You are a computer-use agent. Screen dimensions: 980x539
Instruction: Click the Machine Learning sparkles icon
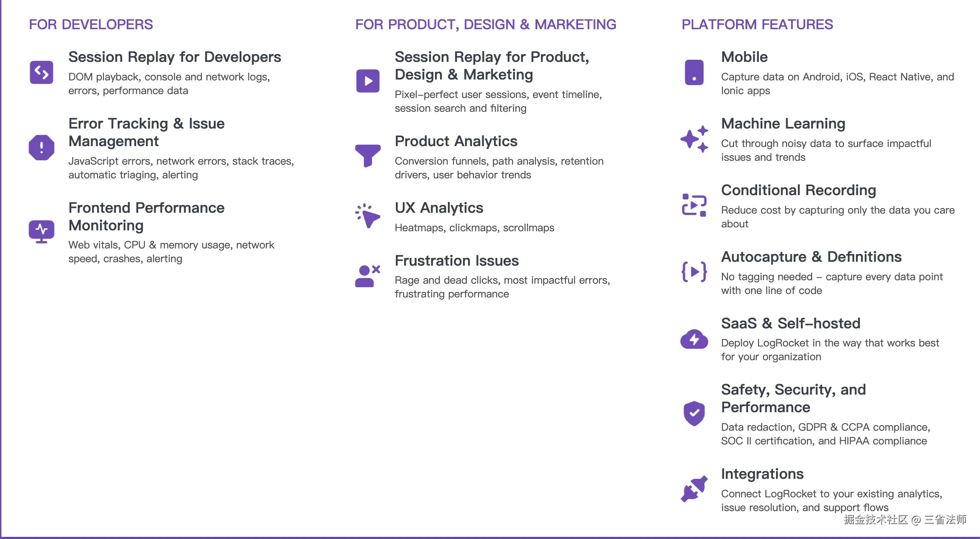694,139
